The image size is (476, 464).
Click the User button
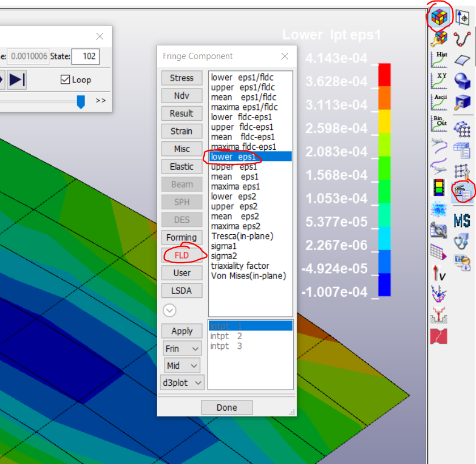[x=182, y=273]
